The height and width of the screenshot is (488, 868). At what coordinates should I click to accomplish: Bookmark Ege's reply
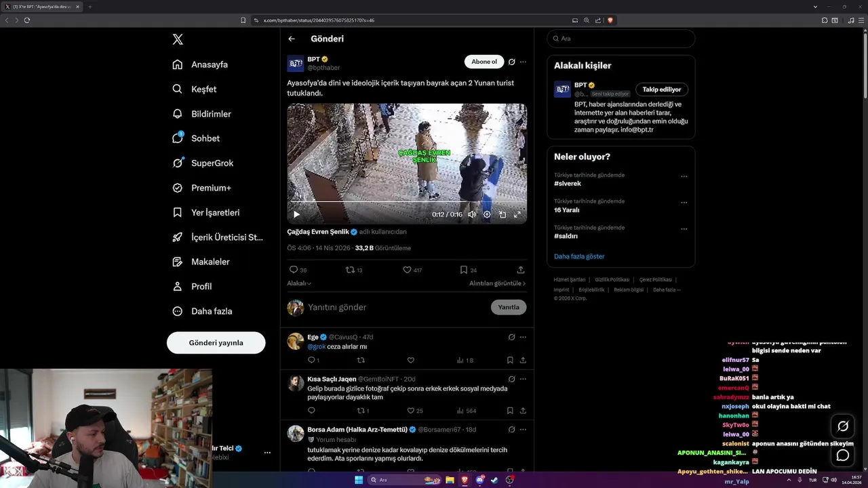(x=510, y=361)
